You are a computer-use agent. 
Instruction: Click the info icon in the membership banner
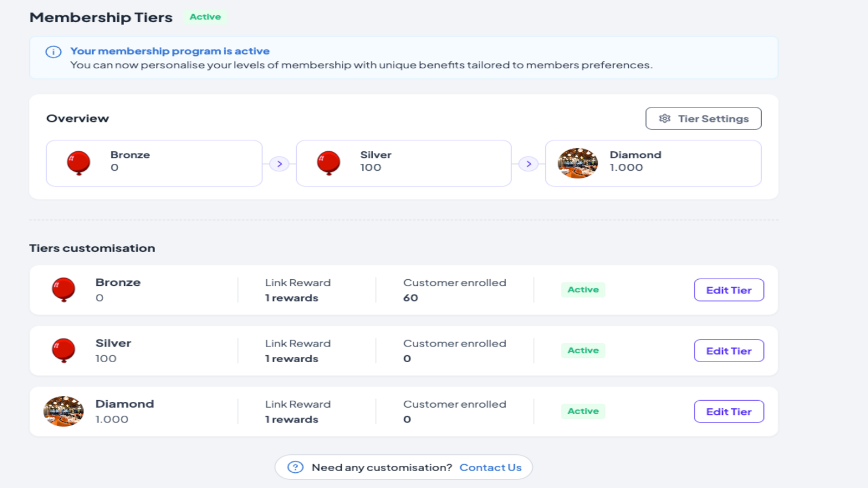52,52
